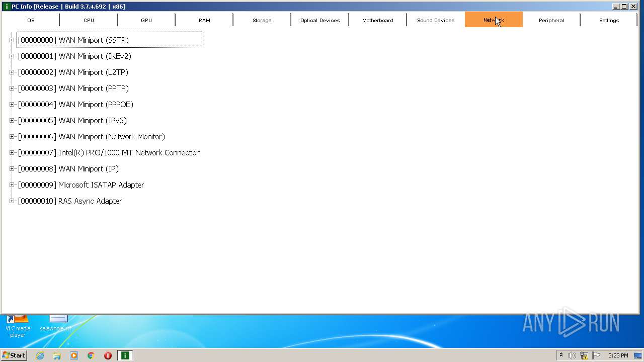The image size is (644, 362).
Task: Expand WAN Miniport (SSTP) node
Action: (12, 40)
